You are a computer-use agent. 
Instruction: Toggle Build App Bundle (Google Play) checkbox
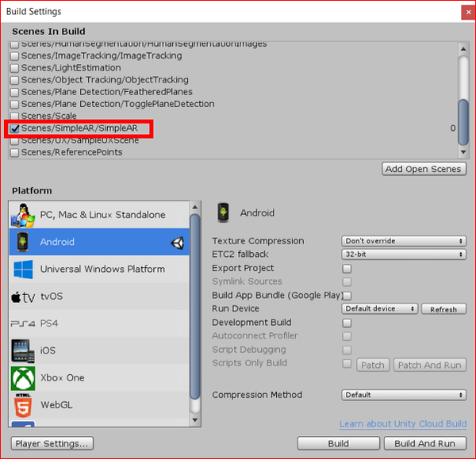click(347, 296)
